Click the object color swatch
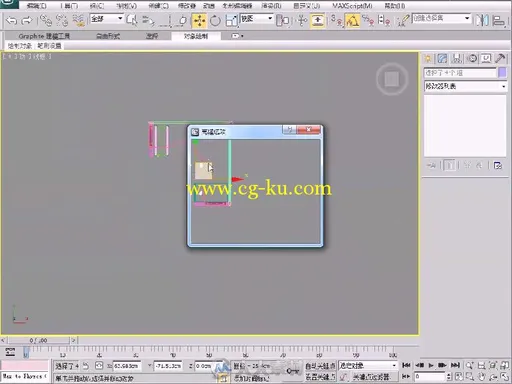The width and height of the screenshot is (512, 384). click(x=502, y=73)
